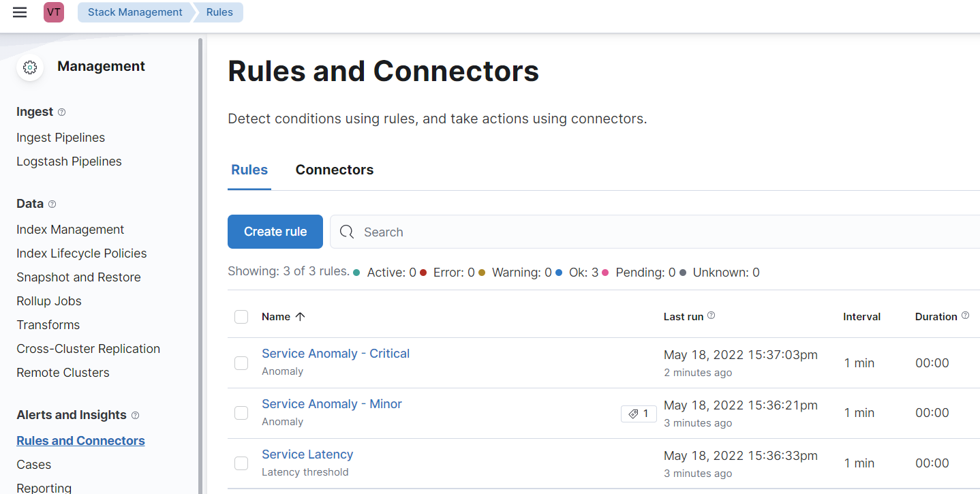Check the Service Anomaly - Critical checkbox
Screen dimensions: 980x494
(x=241, y=362)
